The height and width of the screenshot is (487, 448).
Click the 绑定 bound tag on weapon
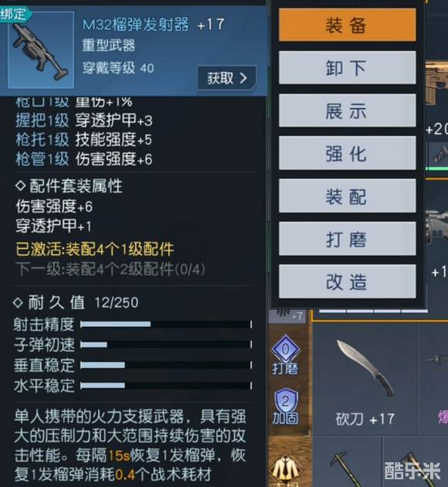point(14,14)
